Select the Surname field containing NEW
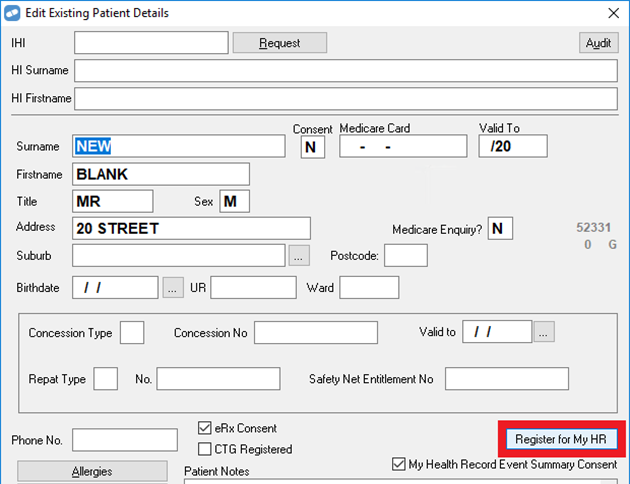 [180, 146]
